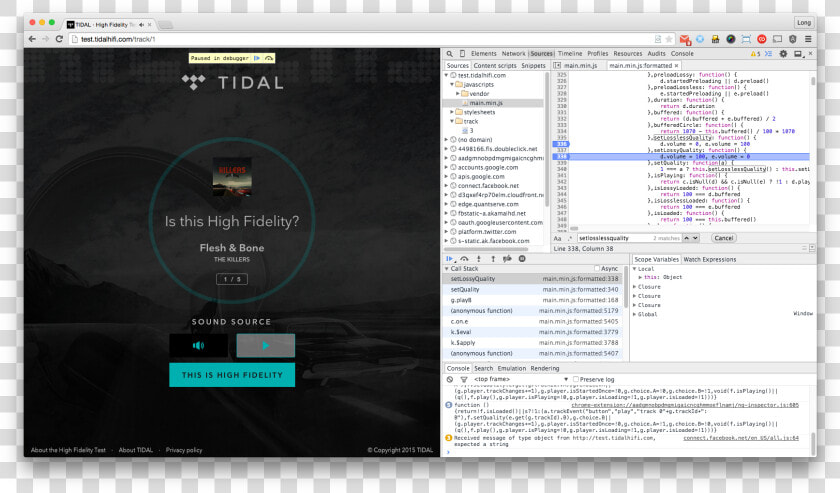Screen dimensions: 840x493
Task: Collapse the test.tidalhifi.com tree node
Action: coord(446,76)
